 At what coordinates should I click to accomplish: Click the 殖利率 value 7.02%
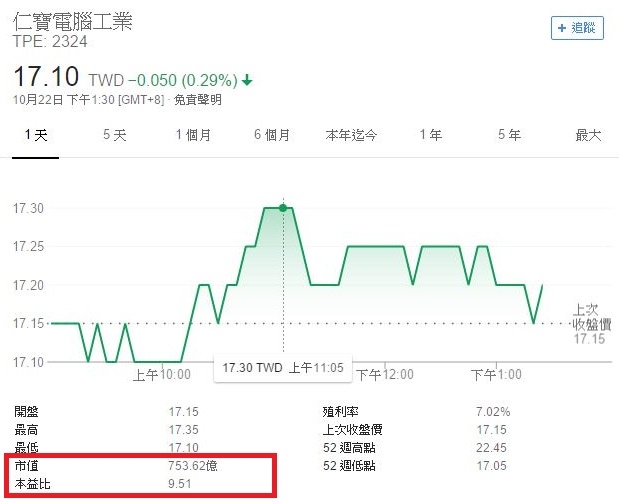493,412
